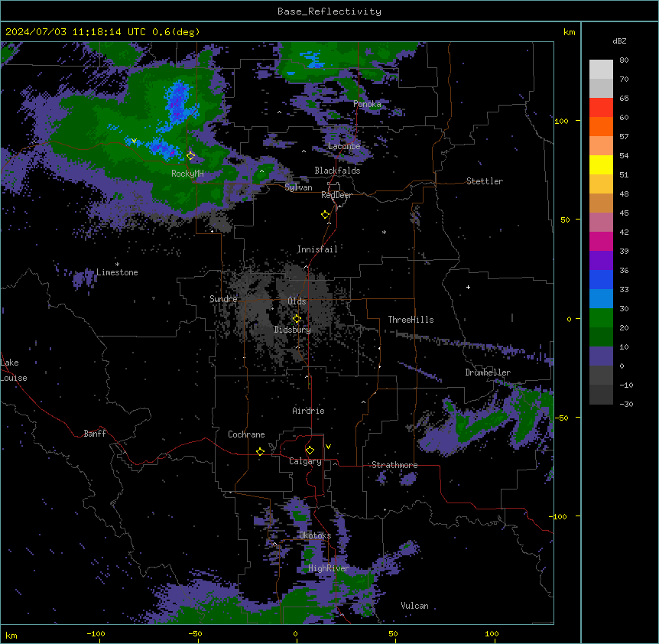Image resolution: width=659 pixels, height=644 pixels.
Task: Click the 70 value in the dBZ legend
Action: tap(624, 79)
